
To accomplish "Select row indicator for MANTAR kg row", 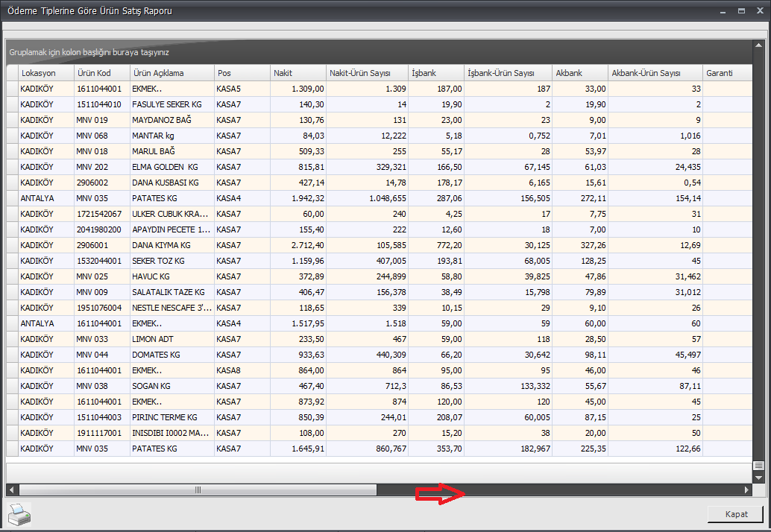I will tap(11, 136).
